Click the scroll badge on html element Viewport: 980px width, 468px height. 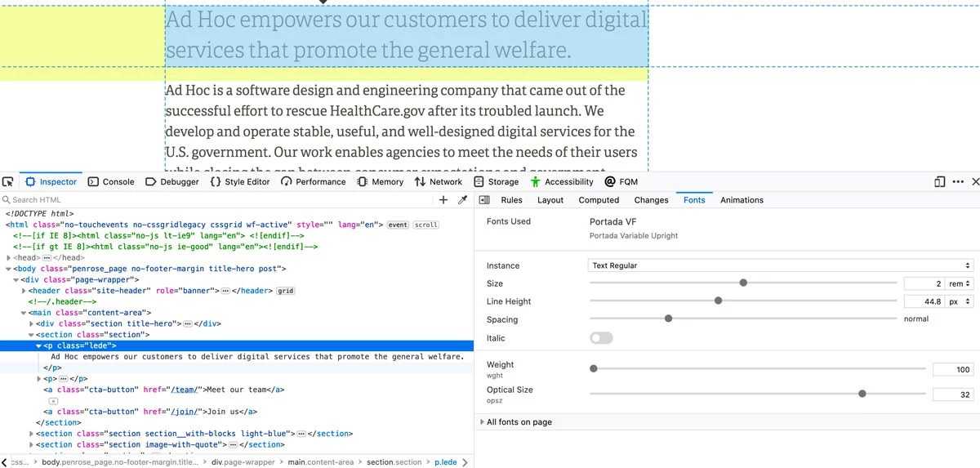pos(425,225)
